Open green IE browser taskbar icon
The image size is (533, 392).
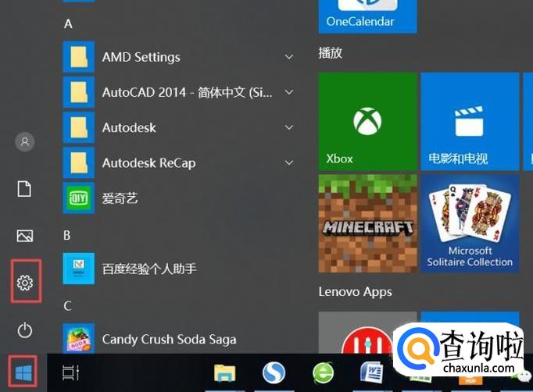click(x=324, y=373)
